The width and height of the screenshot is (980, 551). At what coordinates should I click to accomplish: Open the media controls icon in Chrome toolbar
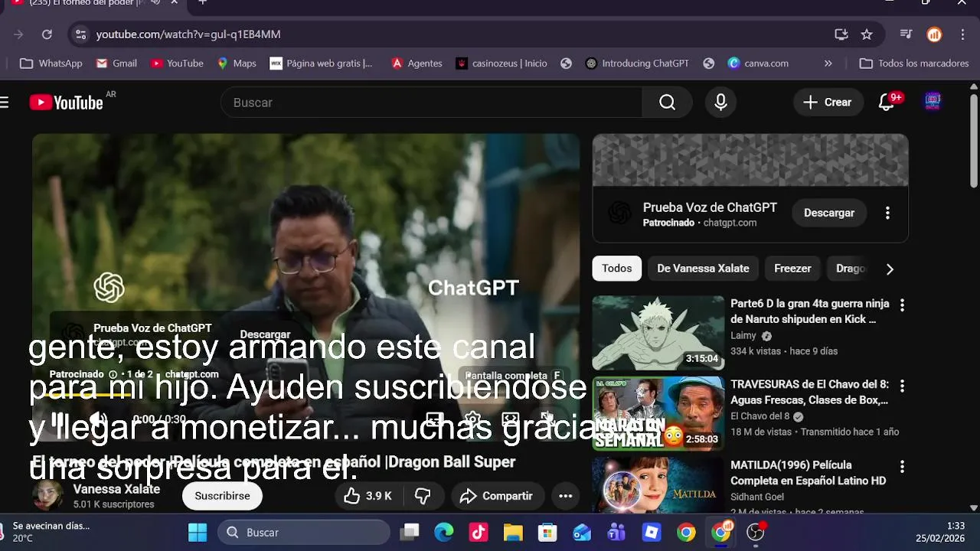pyautogui.click(x=906, y=34)
